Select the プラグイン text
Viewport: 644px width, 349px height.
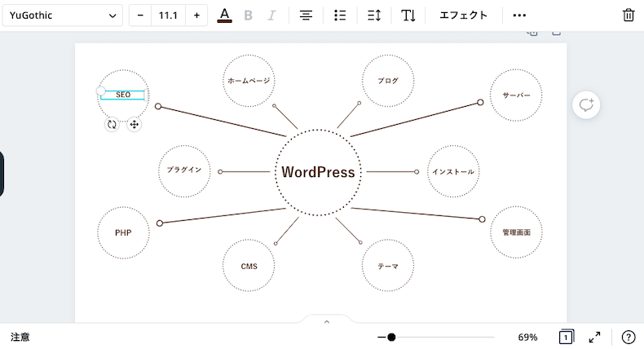click(x=184, y=170)
